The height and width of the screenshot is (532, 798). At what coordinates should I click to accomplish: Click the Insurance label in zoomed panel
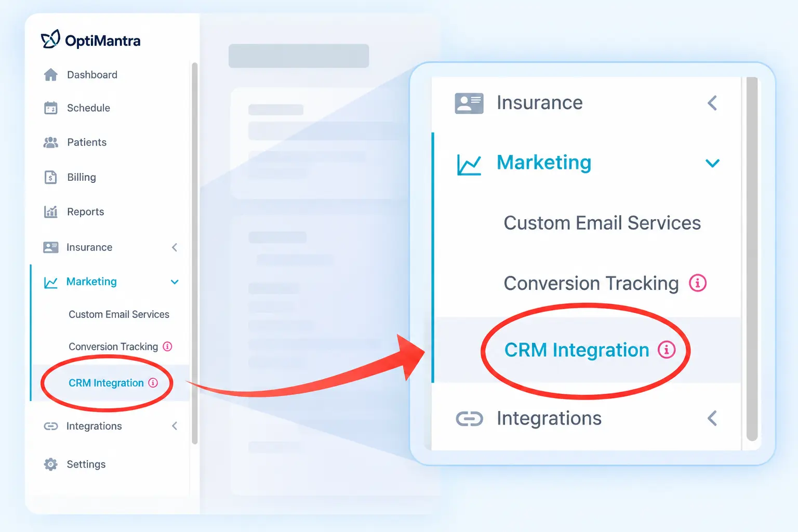click(x=540, y=103)
